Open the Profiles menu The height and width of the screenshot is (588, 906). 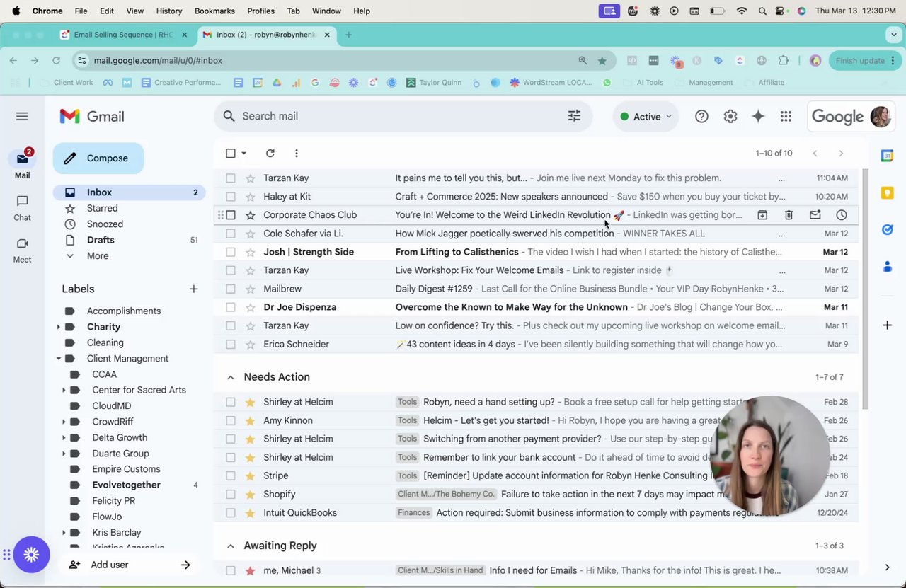pos(260,11)
